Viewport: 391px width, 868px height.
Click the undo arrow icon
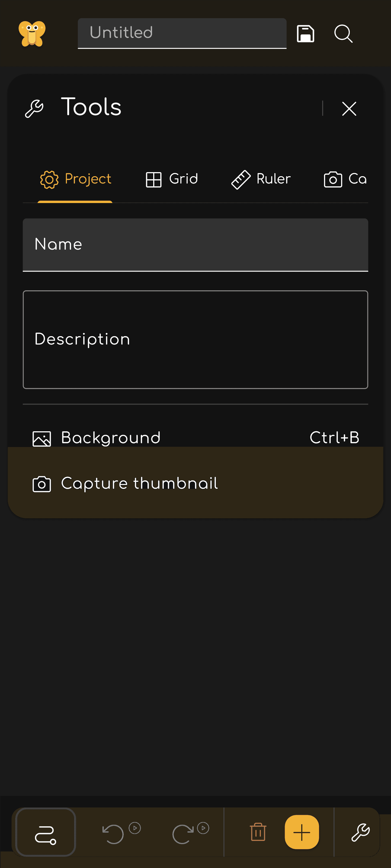point(113,834)
